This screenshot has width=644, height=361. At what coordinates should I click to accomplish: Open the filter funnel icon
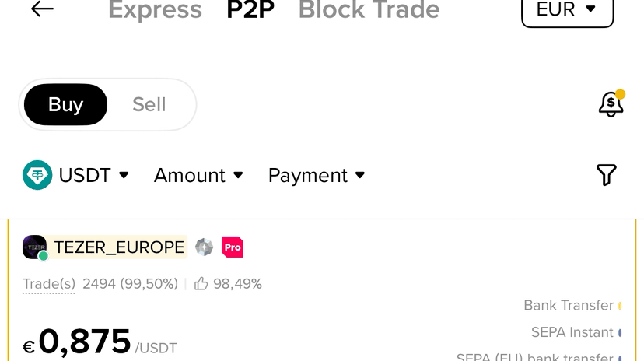tap(606, 175)
